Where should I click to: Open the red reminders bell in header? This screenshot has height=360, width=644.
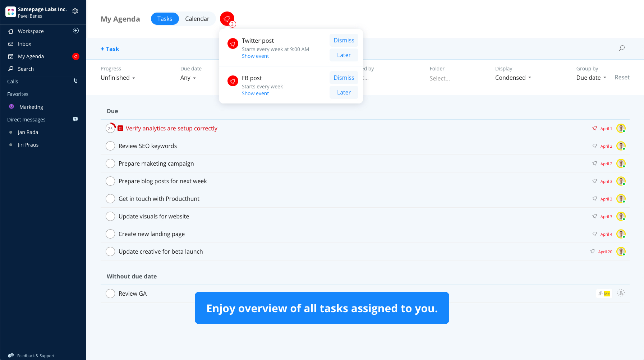click(x=227, y=19)
